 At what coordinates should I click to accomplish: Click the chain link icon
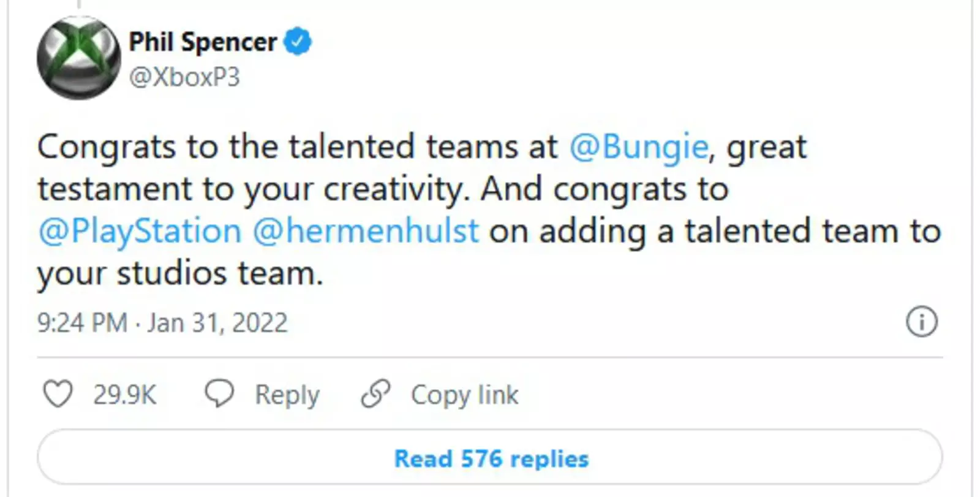pyautogui.click(x=375, y=393)
